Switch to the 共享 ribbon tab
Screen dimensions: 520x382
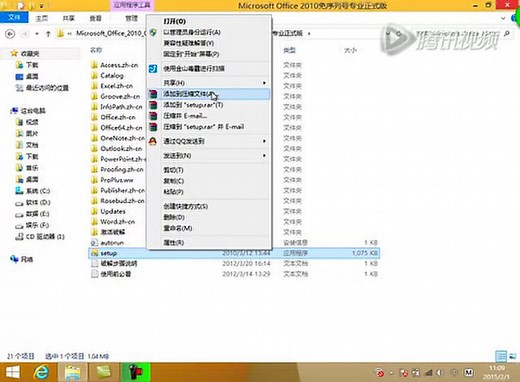(x=68, y=18)
